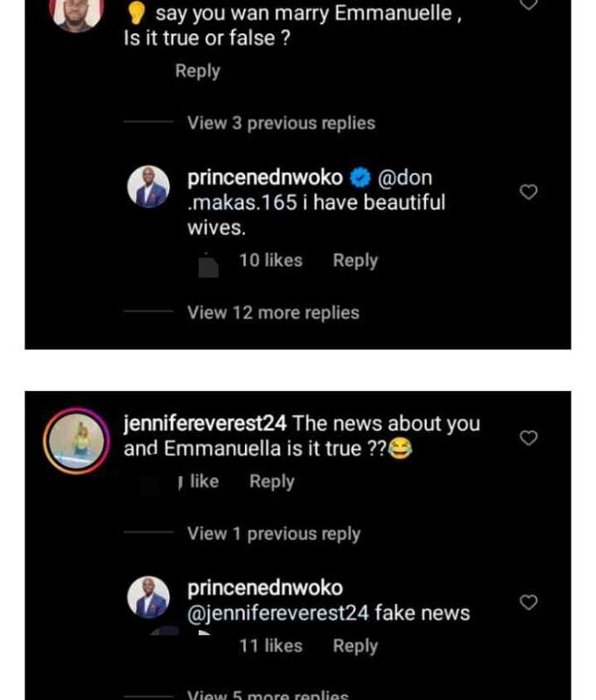View the 11 likes list
This screenshot has height=700, width=596.
(x=270, y=646)
